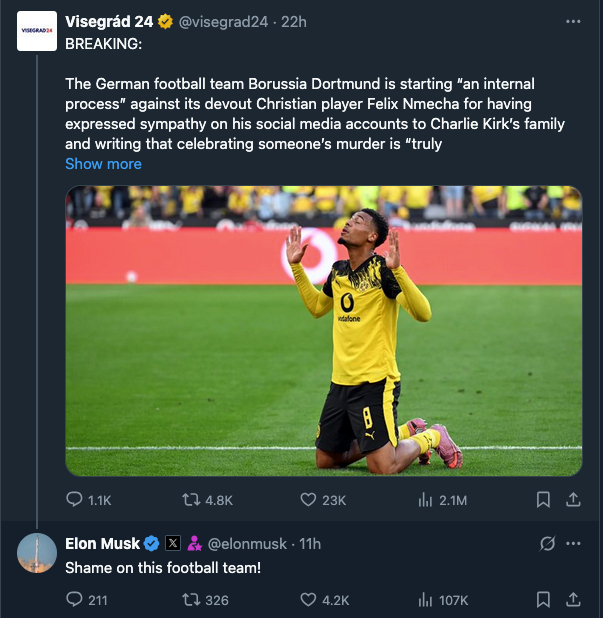Image resolution: width=603 pixels, height=618 pixels.
Task: Expand post text with Show more
Action: pyautogui.click(x=103, y=164)
